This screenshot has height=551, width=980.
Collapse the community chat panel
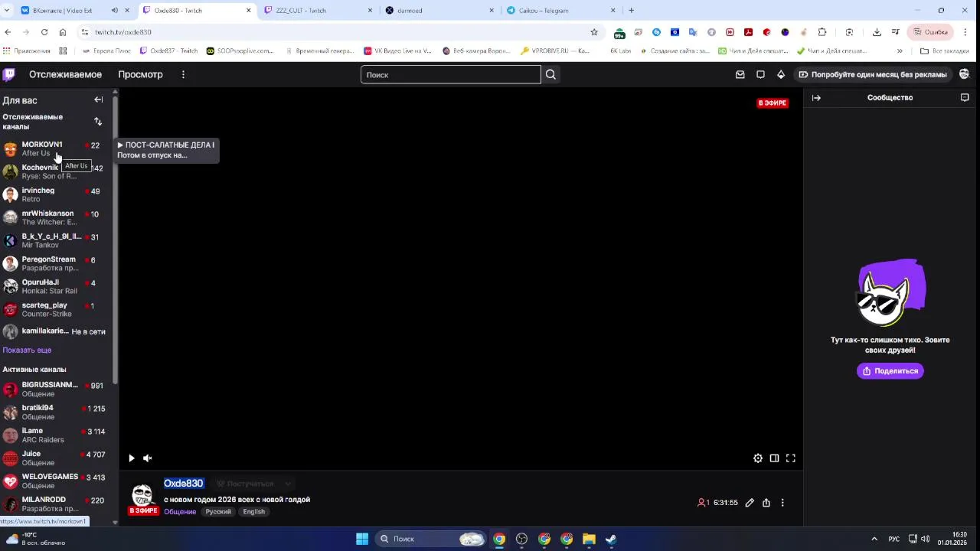[x=816, y=98]
